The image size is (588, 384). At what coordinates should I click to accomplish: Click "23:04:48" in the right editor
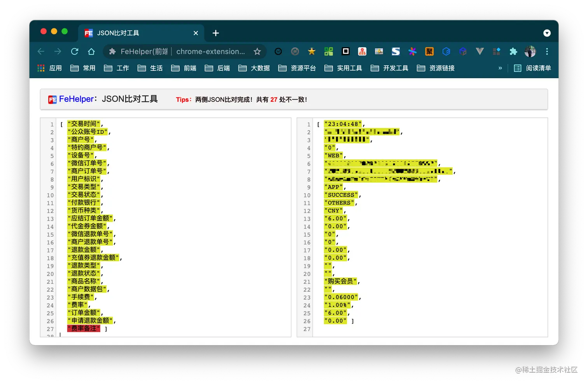343,124
